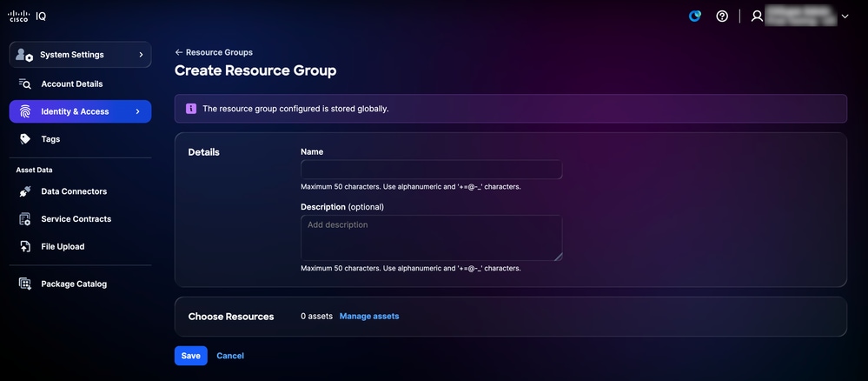Click the blurred username in header

tap(801, 16)
